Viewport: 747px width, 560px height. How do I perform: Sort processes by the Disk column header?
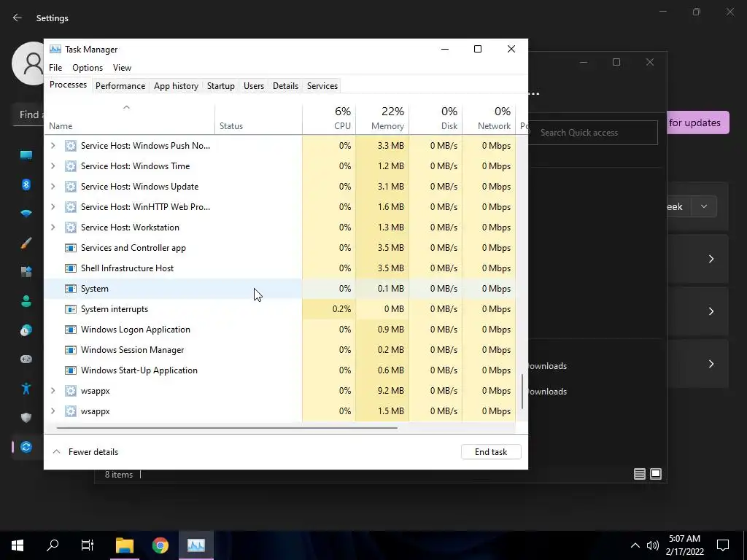coord(436,118)
